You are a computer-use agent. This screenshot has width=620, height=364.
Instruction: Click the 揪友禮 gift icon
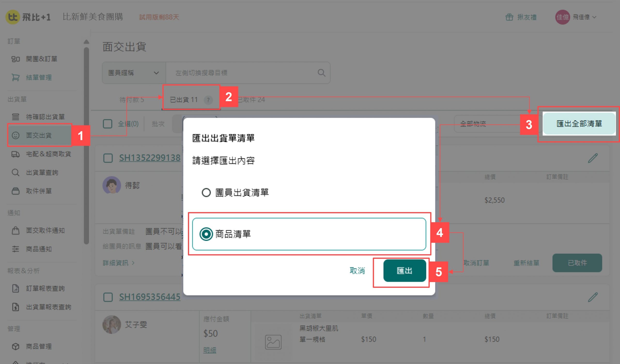(509, 17)
